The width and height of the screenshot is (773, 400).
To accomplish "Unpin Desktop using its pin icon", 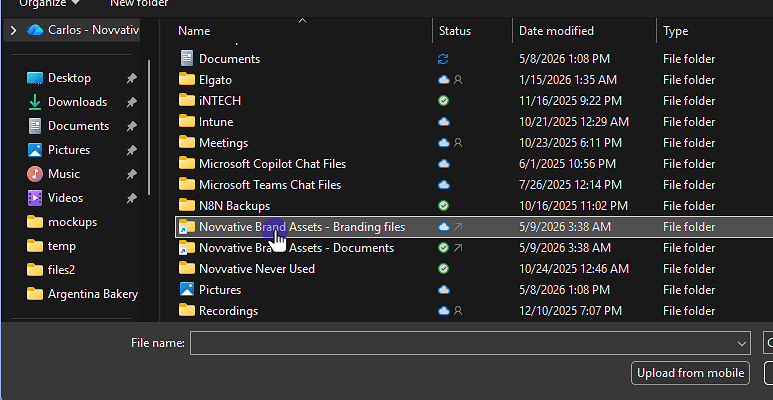I will [131, 78].
